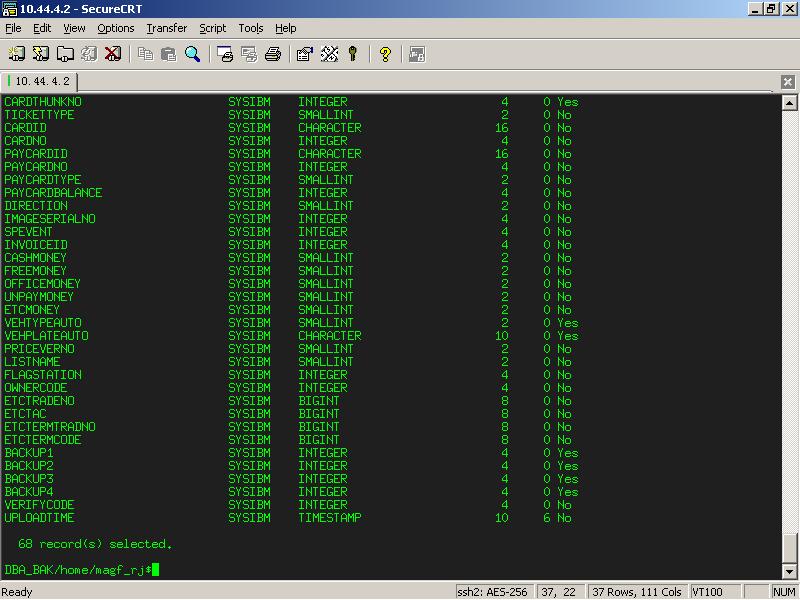Open the Tools menu

(x=250, y=28)
